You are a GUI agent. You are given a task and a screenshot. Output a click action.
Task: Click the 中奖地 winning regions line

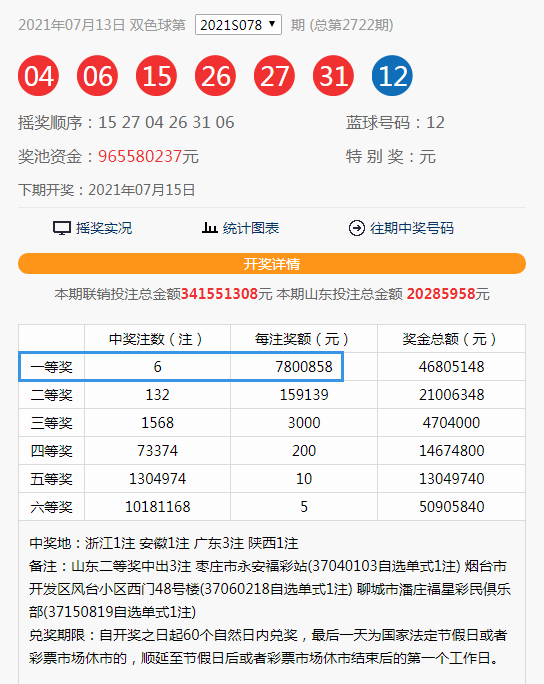click(164, 544)
